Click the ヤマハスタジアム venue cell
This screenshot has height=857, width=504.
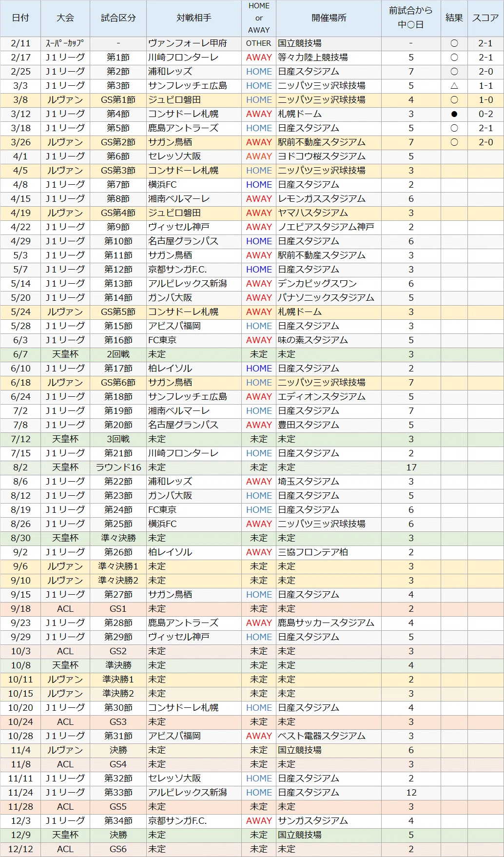tap(329, 213)
